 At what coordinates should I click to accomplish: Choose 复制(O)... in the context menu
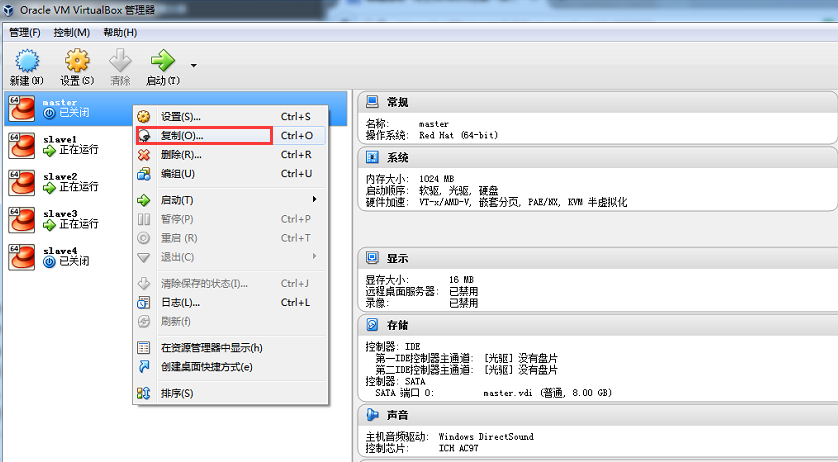231,136
